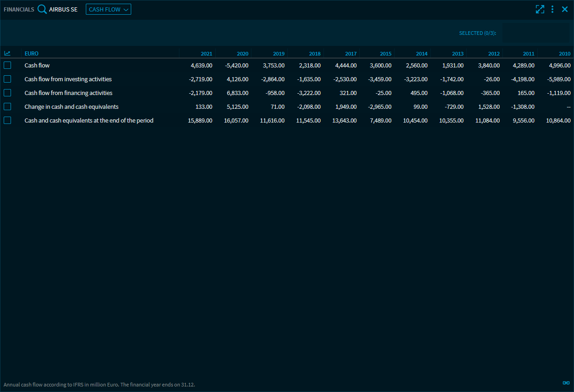
Task: Click the search magnifier icon beside Airbus SE
Action: pos(42,9)
